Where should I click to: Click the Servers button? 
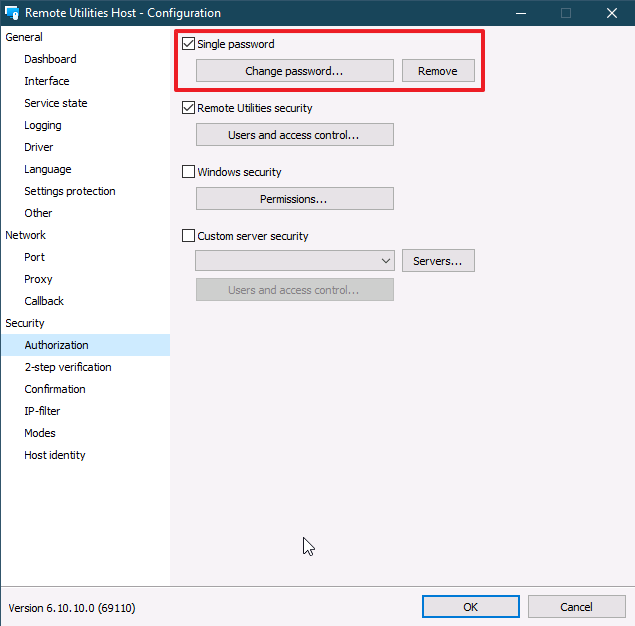pos(438,261)
